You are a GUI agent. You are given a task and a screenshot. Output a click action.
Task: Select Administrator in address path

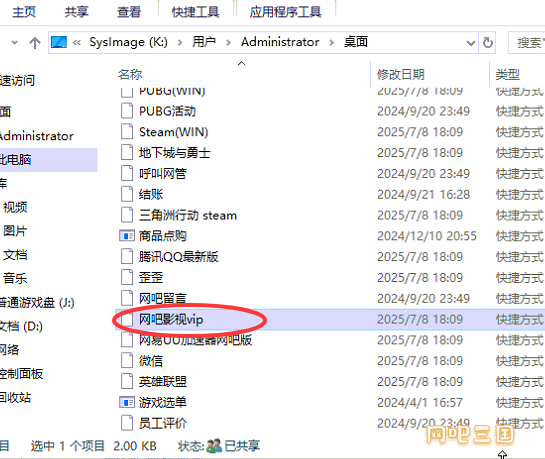pos(280,42)
